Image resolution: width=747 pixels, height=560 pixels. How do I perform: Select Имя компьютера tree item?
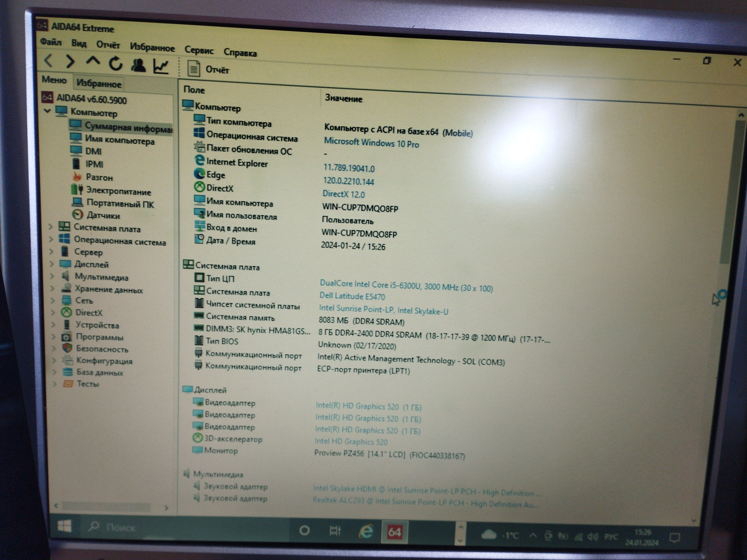click(x=112, y=139)
